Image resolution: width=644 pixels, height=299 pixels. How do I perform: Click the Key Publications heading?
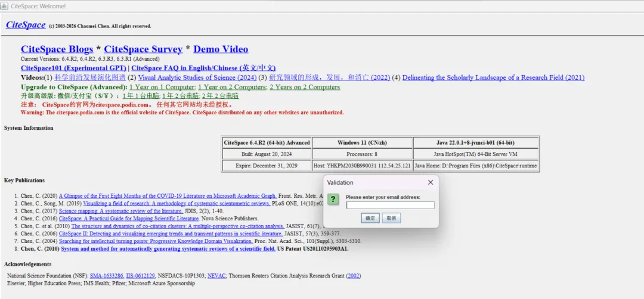point(24,180)
